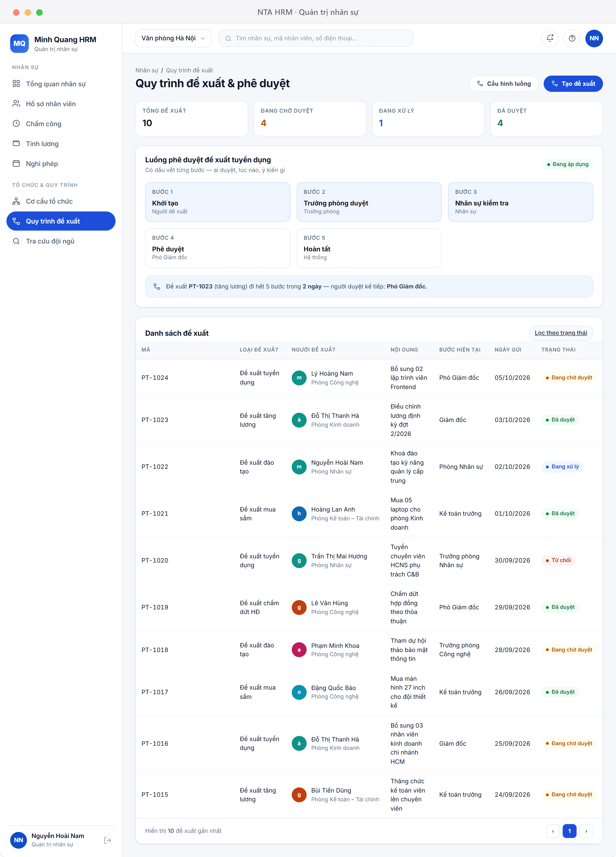Screen dimensions: 616x857
Task: Click the avatar of Hoàng Lan Anh
Action: pyautogui.click(x=299, y=514)
